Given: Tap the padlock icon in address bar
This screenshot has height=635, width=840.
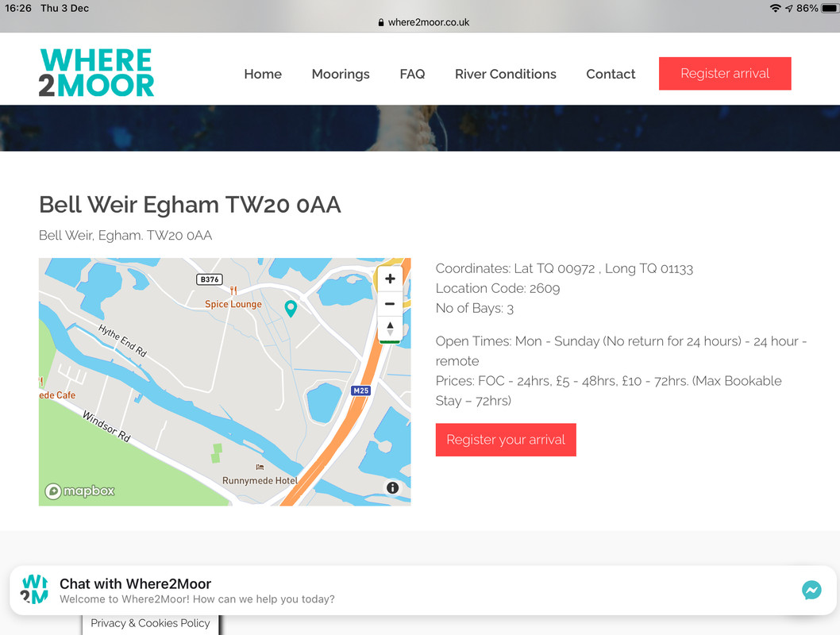Looking at the screenshot, I should coord(381,22).
